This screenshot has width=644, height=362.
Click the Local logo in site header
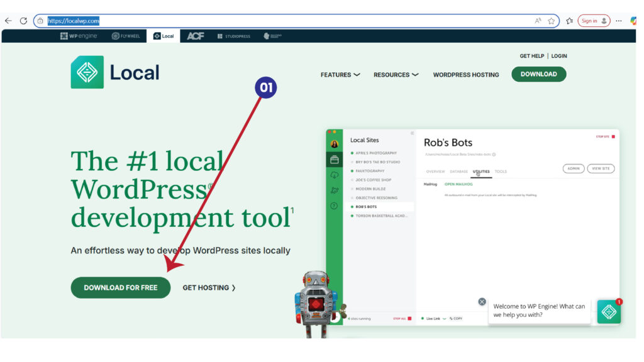pyautogui.click(x=115, y=72)
